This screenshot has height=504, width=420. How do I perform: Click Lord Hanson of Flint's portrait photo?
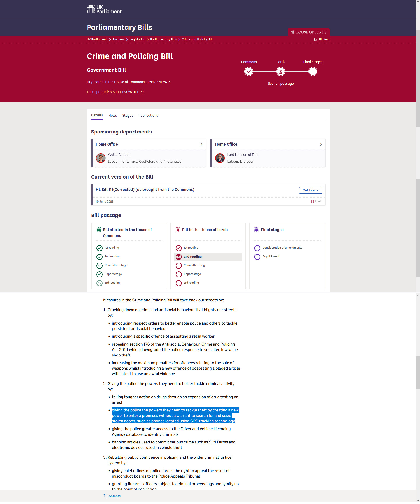pyautogui.click(x=220, y=158)
